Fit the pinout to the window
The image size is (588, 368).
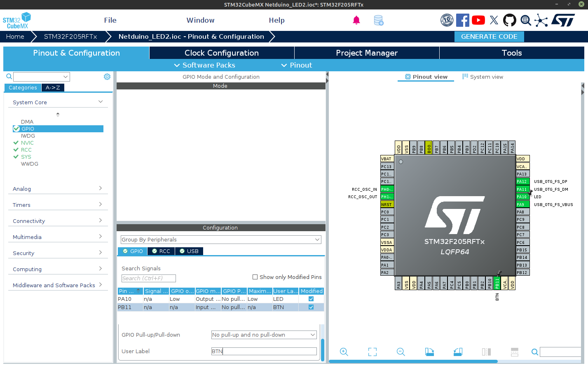[x=372, y=352]
